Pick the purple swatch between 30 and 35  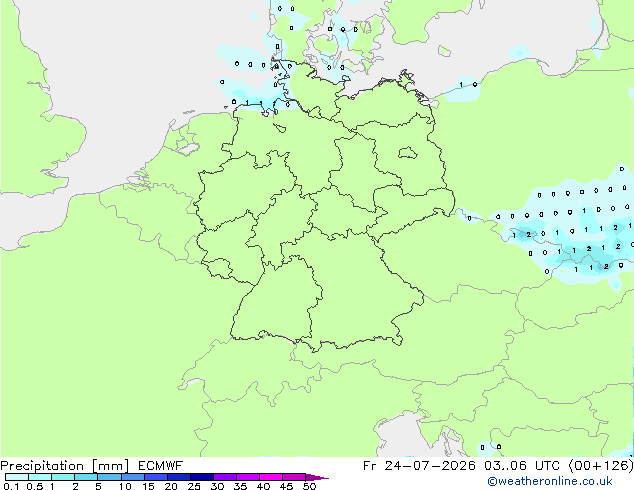(225, 477)
